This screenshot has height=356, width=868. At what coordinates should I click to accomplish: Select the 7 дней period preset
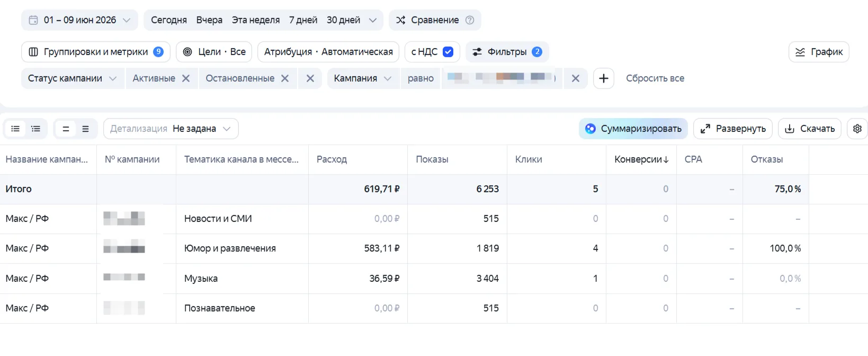[303, 20]
